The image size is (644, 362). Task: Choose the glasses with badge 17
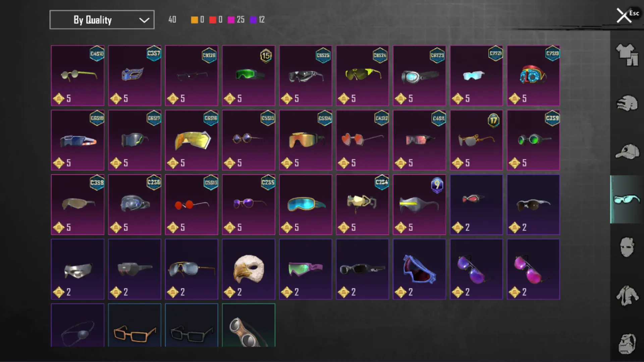476,140
